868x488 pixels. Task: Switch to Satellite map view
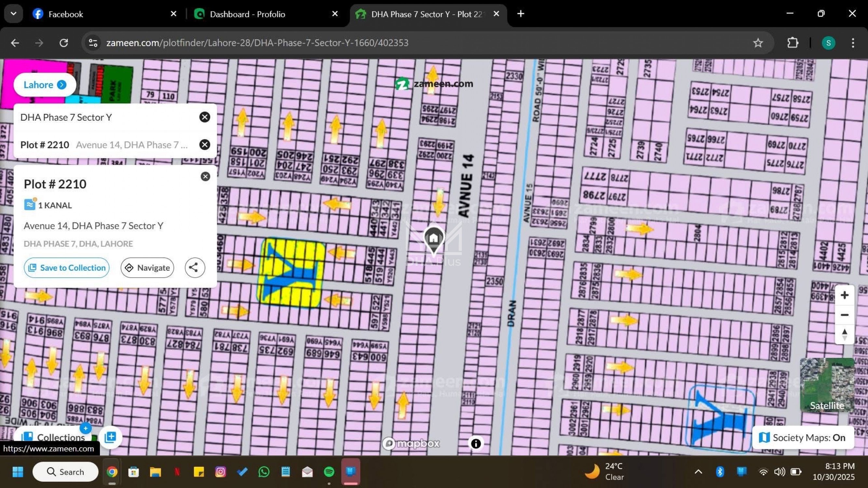[827, 385]
